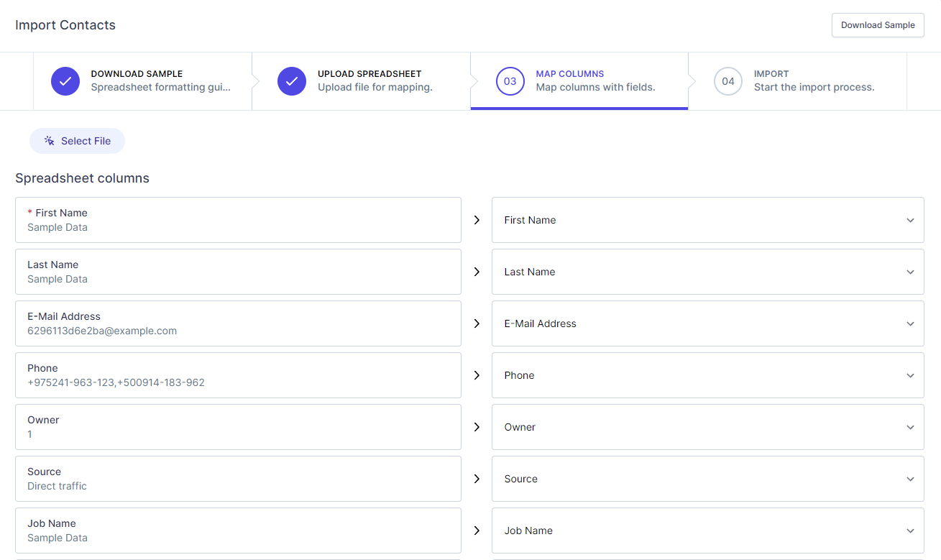Screen dimensions: 941x560
Task: Click the arrow chevron beside Owner column
Action: point(476,426)
